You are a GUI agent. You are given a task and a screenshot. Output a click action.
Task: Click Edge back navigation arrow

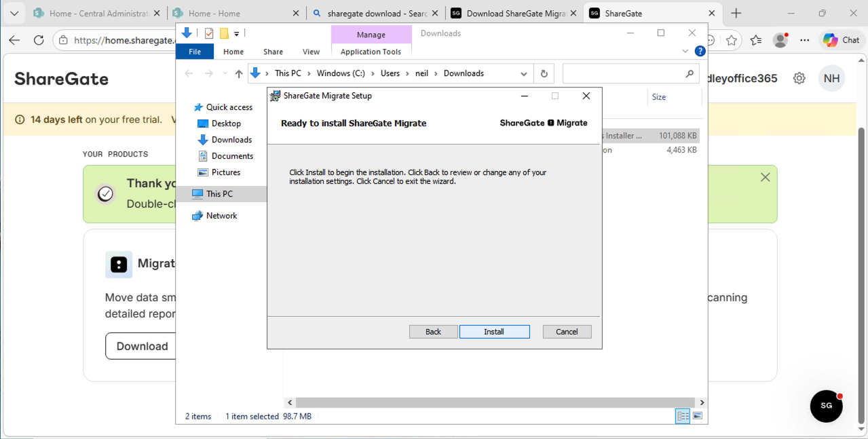14,40
